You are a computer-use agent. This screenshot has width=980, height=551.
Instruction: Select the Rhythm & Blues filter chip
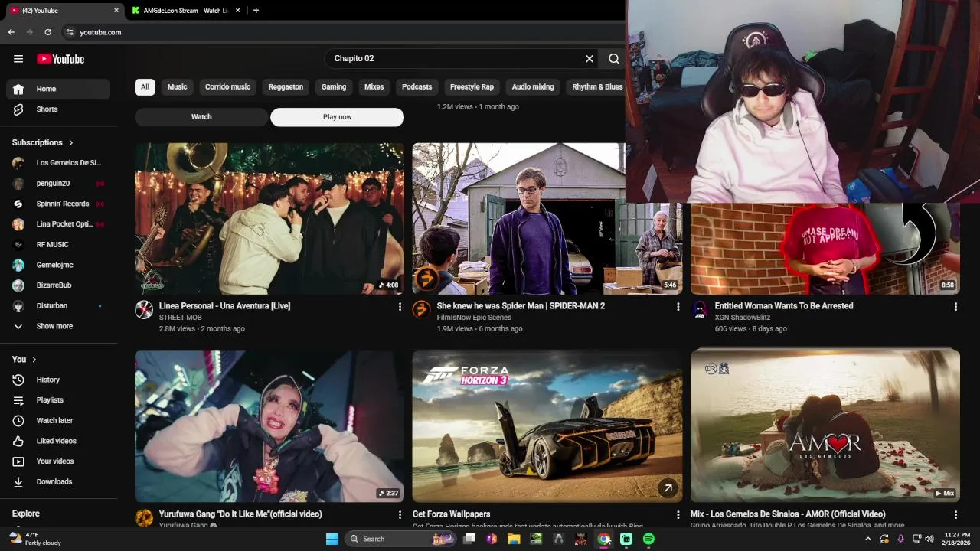pyautogui.click(x=597, y=86)
